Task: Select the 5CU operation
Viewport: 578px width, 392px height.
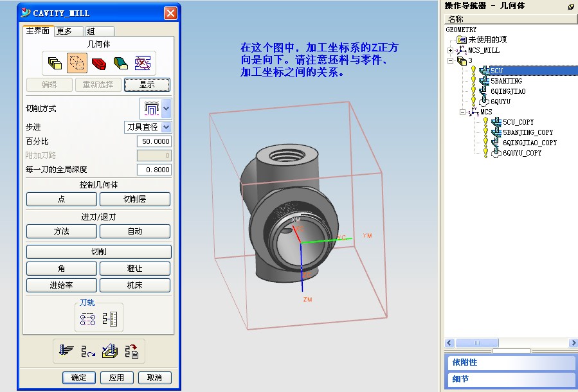Action: [496, 71]
